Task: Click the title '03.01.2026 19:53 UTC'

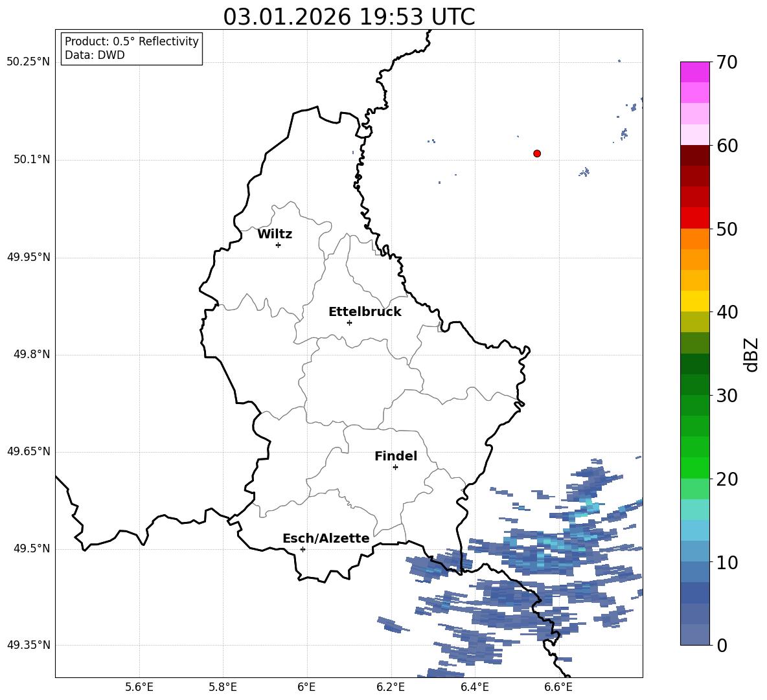Action: (349, 17)
